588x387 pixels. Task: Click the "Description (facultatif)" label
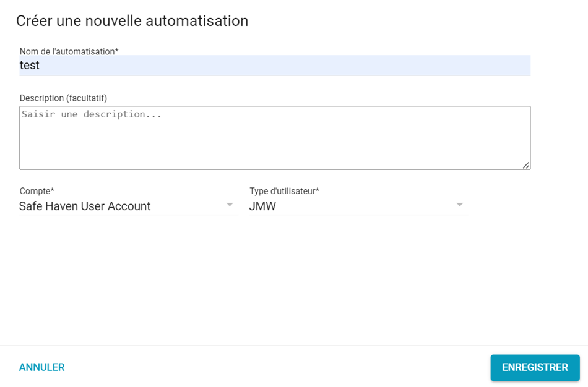point(63,98)
